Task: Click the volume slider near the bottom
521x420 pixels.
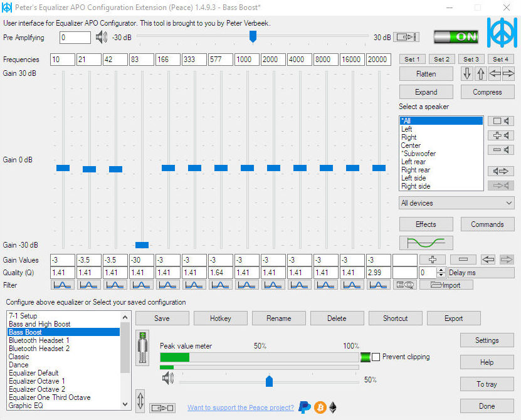Action: coord(269,381)
